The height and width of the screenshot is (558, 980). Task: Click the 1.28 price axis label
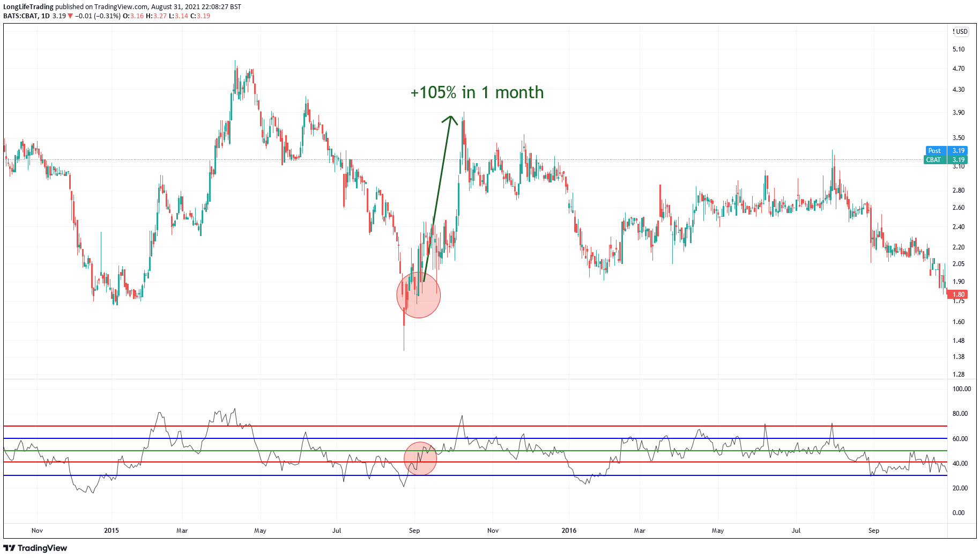(x=959, y=375)
